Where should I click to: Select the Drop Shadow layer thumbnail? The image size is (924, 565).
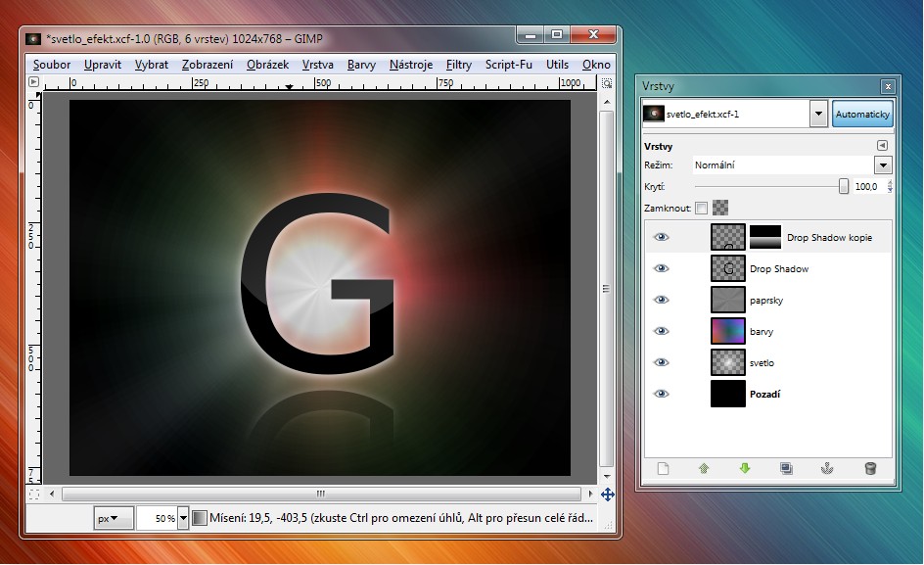728,268
